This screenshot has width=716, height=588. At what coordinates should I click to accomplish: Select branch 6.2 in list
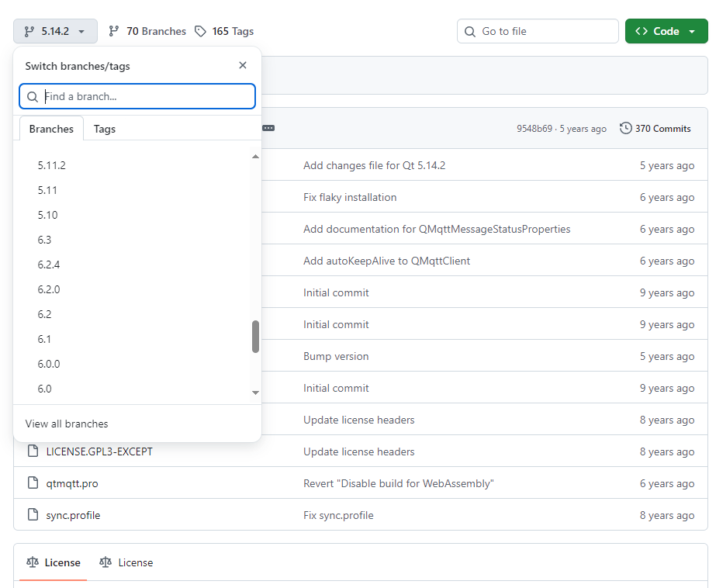click(44, 314)
